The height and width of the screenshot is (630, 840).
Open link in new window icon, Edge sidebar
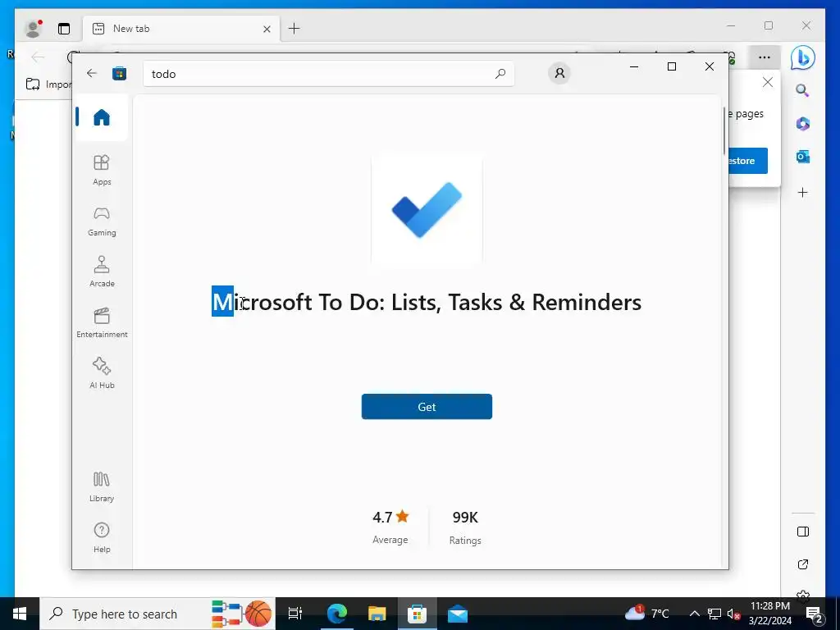coord(802,564)
